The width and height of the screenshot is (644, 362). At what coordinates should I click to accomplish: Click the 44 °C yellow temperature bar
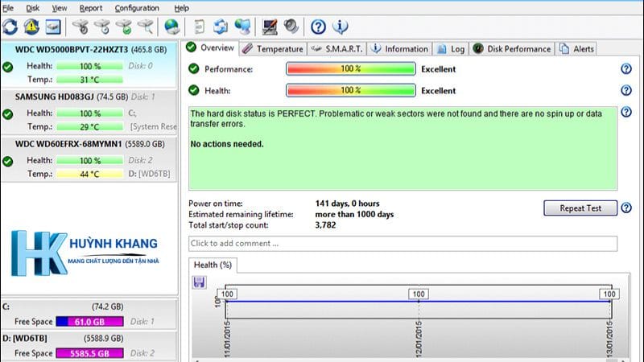tap(89, 174)
